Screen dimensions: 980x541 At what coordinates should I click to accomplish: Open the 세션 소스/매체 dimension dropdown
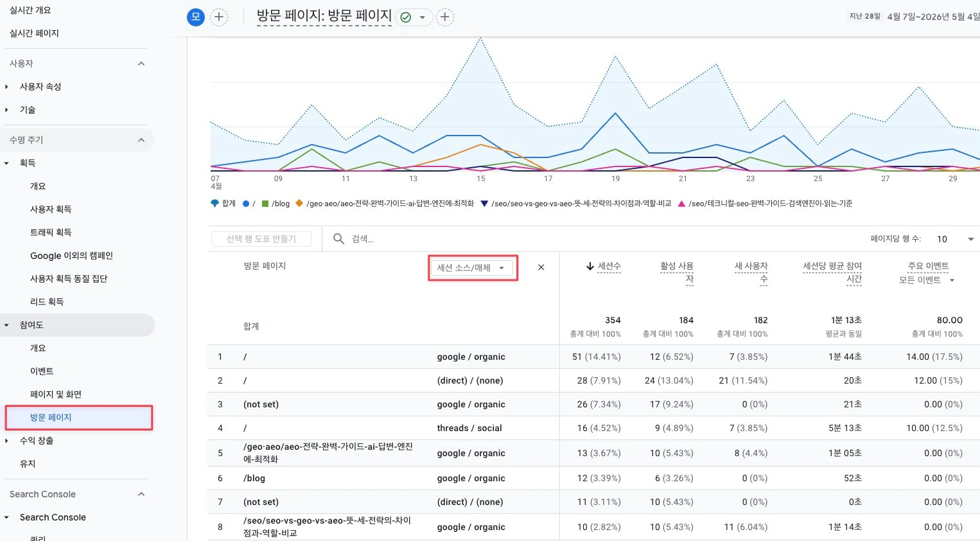coord(473,267)
